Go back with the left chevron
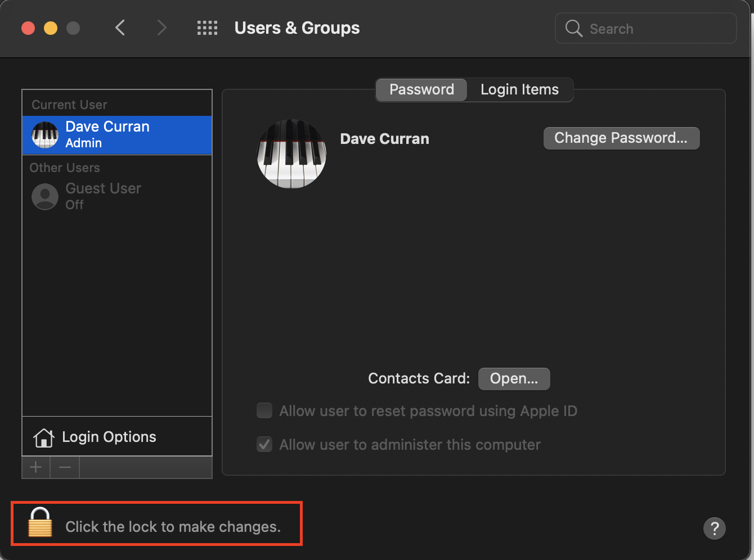Image resolution: width=754 pixels, height=560 pixels. (120, 28)
